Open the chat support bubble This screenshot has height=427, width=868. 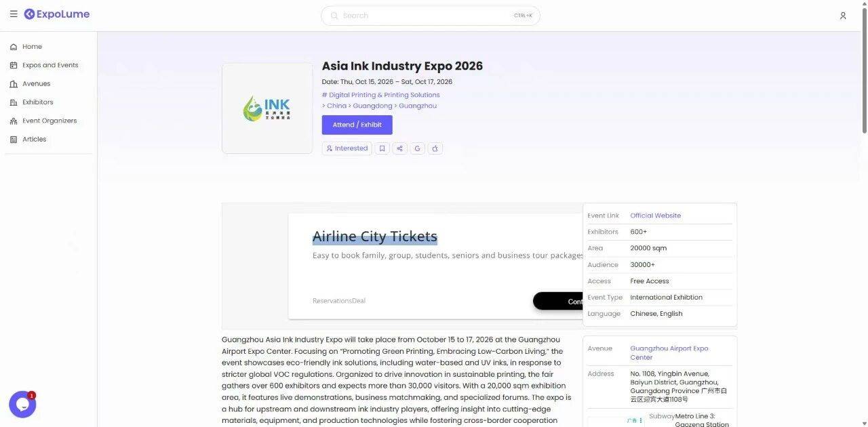[x=22, y=405]
